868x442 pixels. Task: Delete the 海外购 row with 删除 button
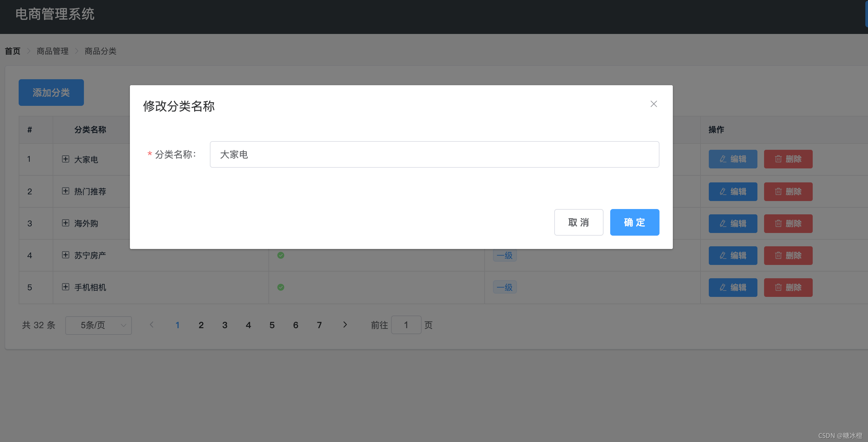[x=788, y=224]
